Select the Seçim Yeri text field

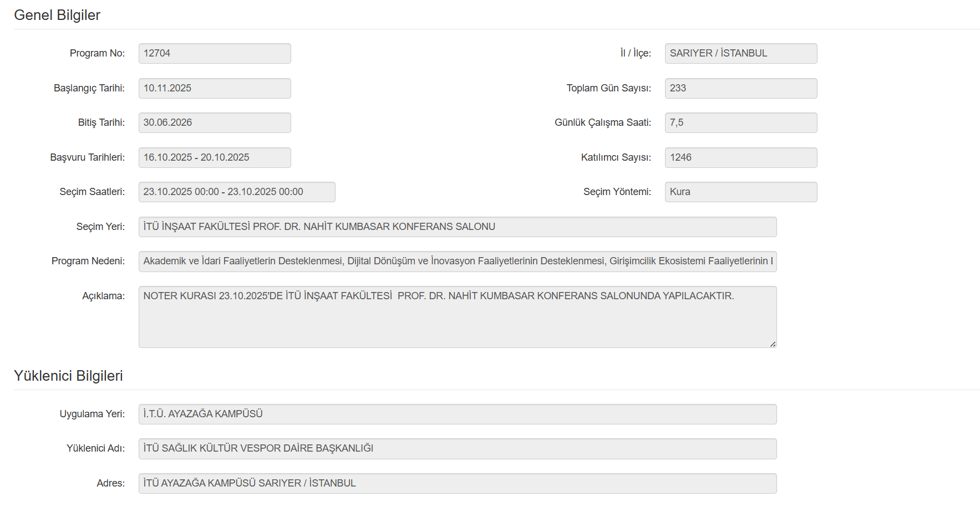457,227
